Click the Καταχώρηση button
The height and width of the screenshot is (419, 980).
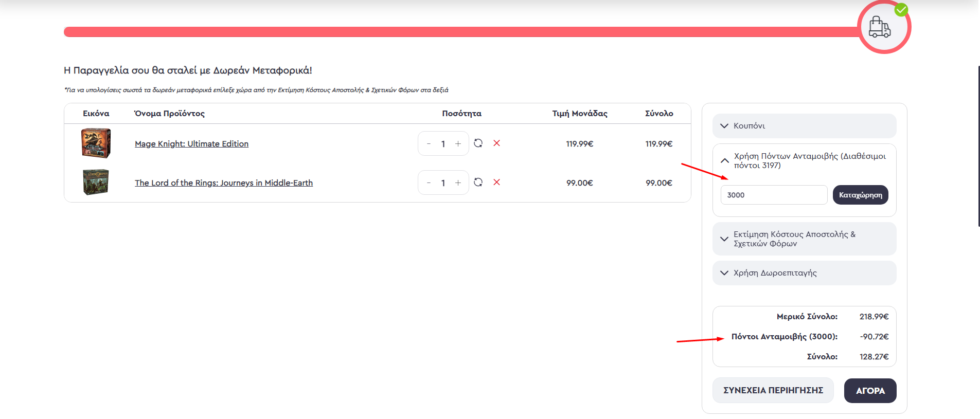[860, 195]
